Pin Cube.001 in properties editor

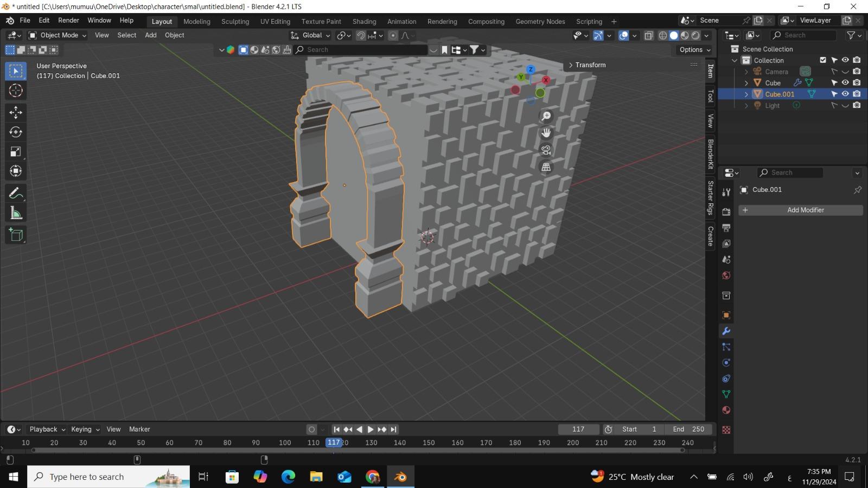pyautogui.click(x=857, y=190)
